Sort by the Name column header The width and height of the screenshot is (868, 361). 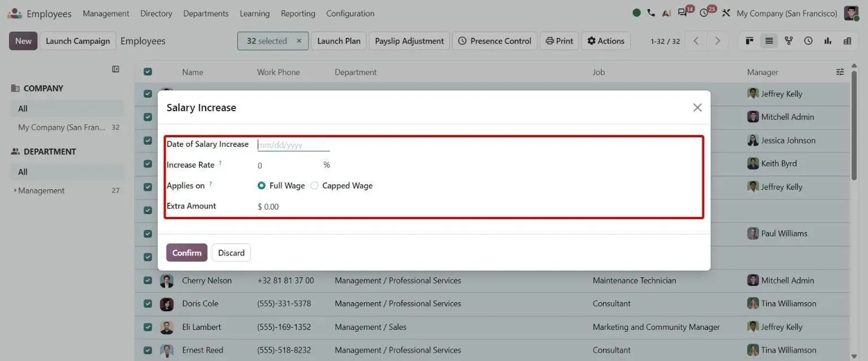click(192, 72)
